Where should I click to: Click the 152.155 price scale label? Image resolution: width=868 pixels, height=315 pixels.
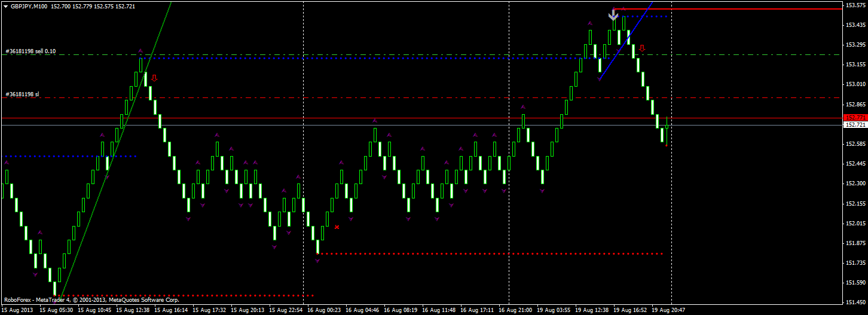(x=855, y=204)
